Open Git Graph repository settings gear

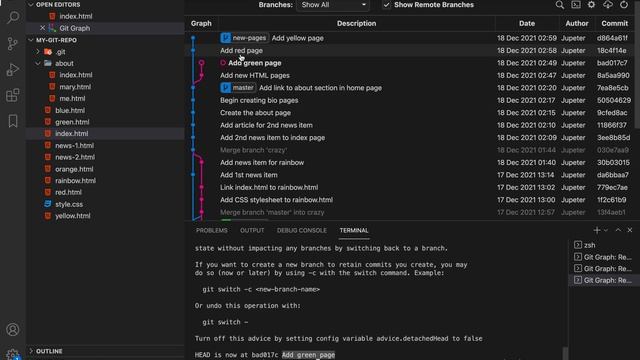[591, 5]
